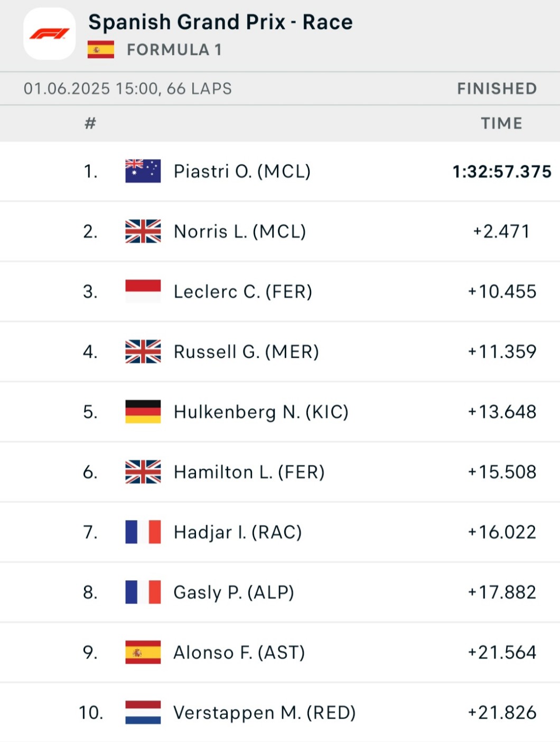Tap the Spanish flag under the title
Screen dimensions: 560x742
[x=100, y=50]
